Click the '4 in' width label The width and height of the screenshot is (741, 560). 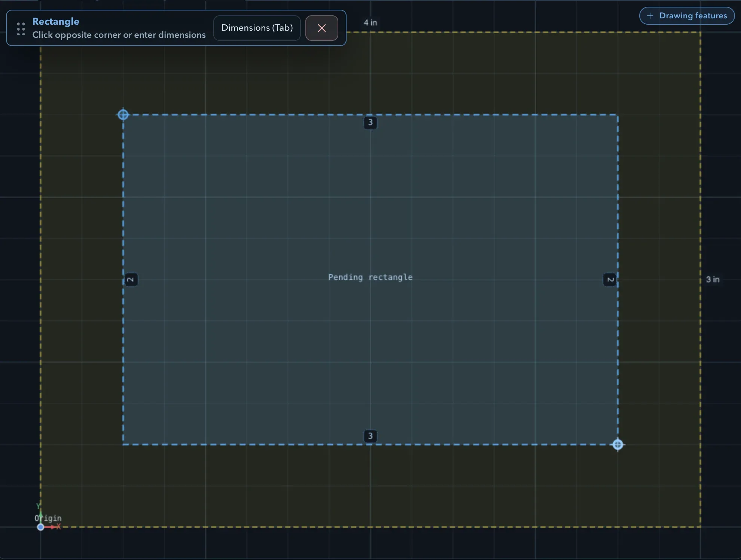click(370, 23)
